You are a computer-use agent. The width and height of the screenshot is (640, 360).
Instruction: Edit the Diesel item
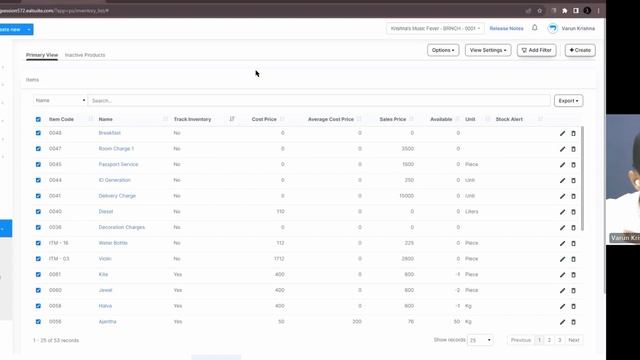tap(562, 212)
